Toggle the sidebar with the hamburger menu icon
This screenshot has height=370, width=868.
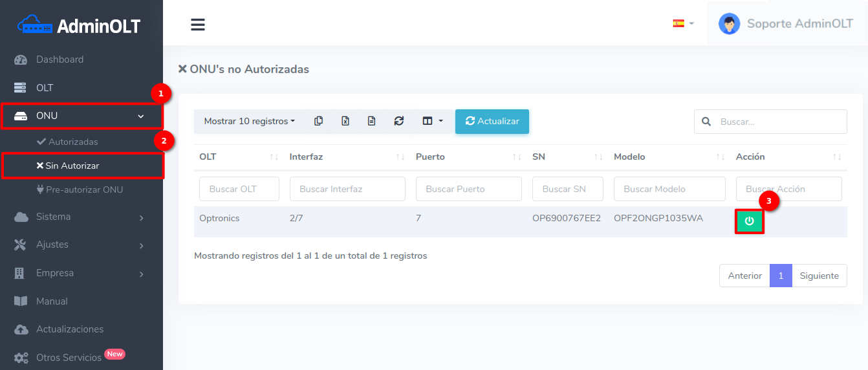tap(198, 25)
